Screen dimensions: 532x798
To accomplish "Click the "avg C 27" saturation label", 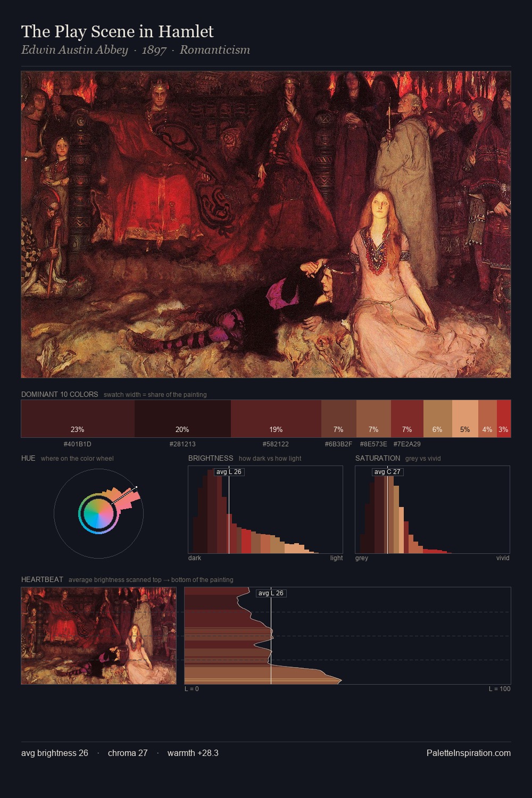I will click(x=387, y=472).
